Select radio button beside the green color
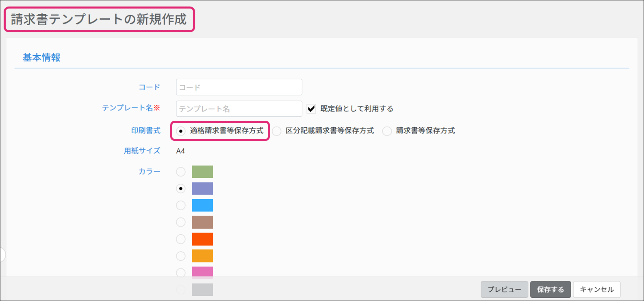 (x=181, y=172)
